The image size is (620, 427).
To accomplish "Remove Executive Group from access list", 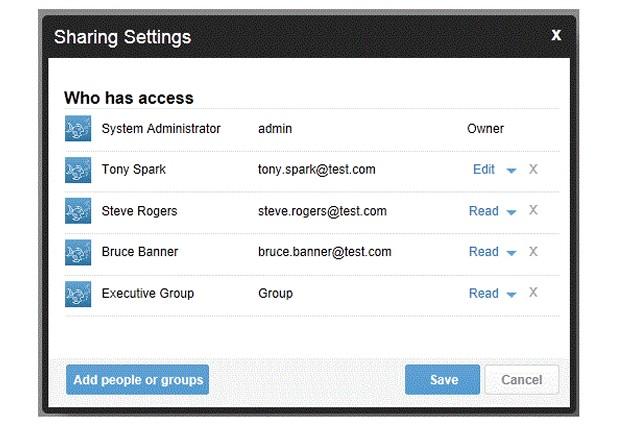I will [x=533, y=293].
